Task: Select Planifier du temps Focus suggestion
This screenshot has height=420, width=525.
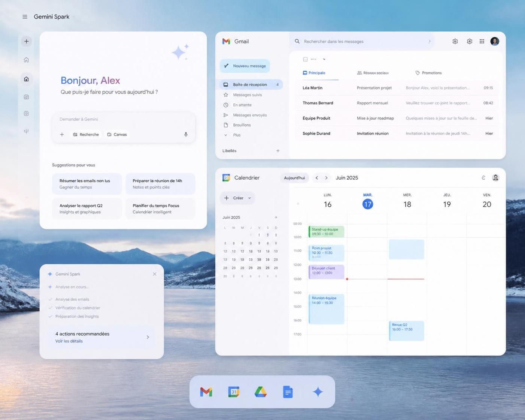Action: [160, 209]
